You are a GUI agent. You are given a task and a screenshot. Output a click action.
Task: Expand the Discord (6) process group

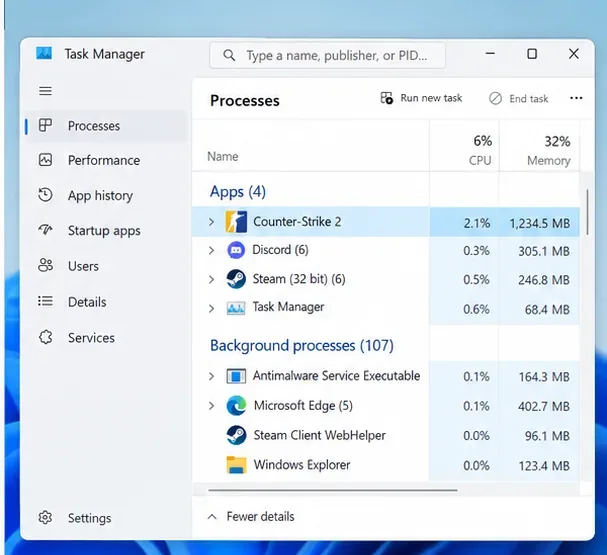point(211,250)
